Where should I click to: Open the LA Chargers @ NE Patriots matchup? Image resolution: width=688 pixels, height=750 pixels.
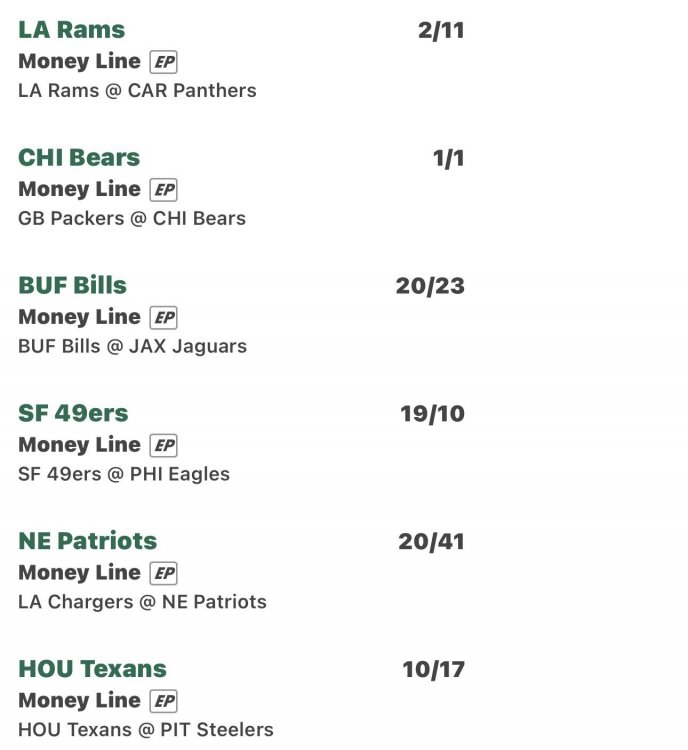tap(142, 602)
